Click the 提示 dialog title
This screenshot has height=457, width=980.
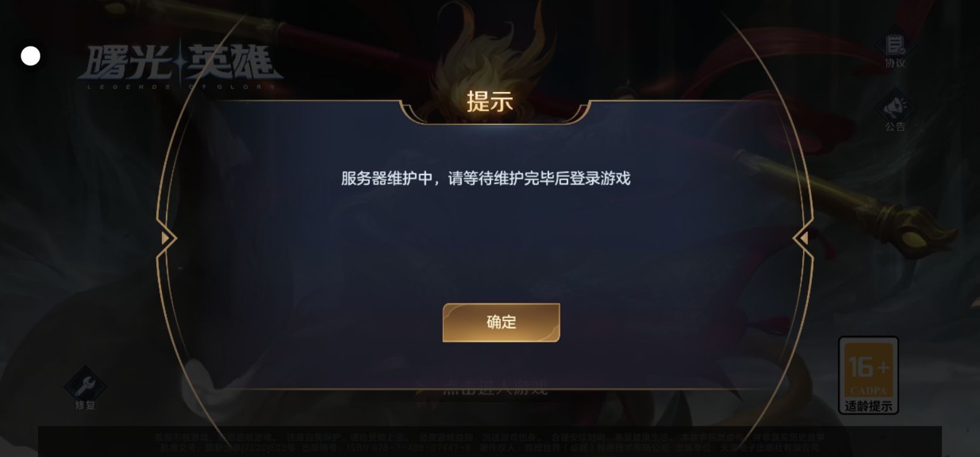[489, 102]
